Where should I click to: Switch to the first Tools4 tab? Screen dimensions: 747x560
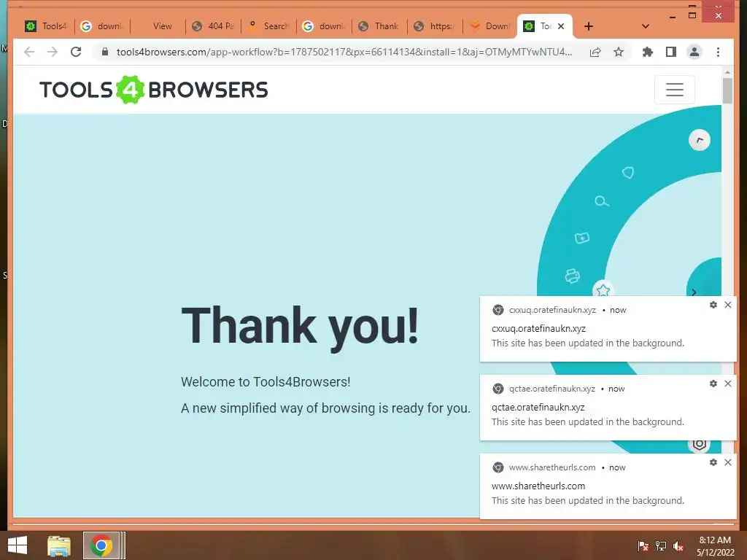click(46, 26)
